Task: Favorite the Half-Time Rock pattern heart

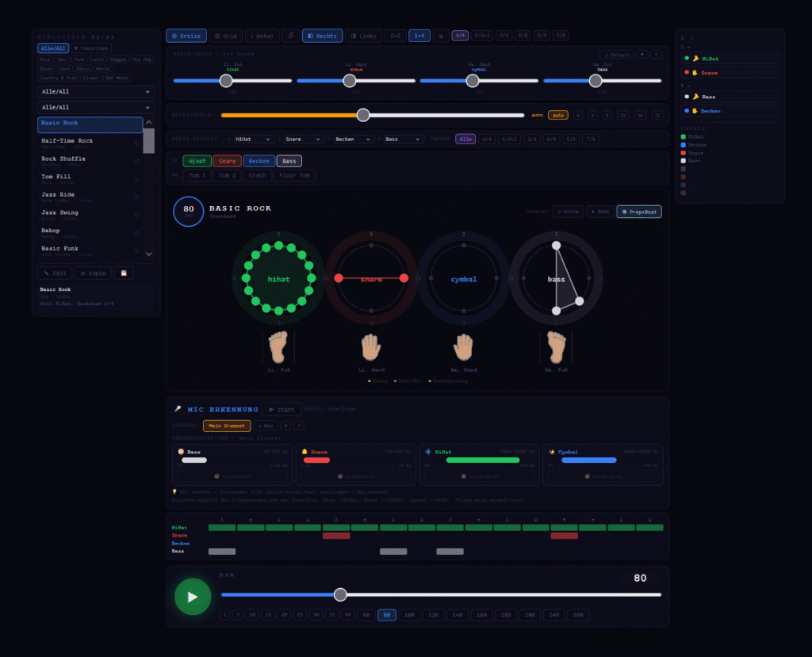Action: (136, 143)
